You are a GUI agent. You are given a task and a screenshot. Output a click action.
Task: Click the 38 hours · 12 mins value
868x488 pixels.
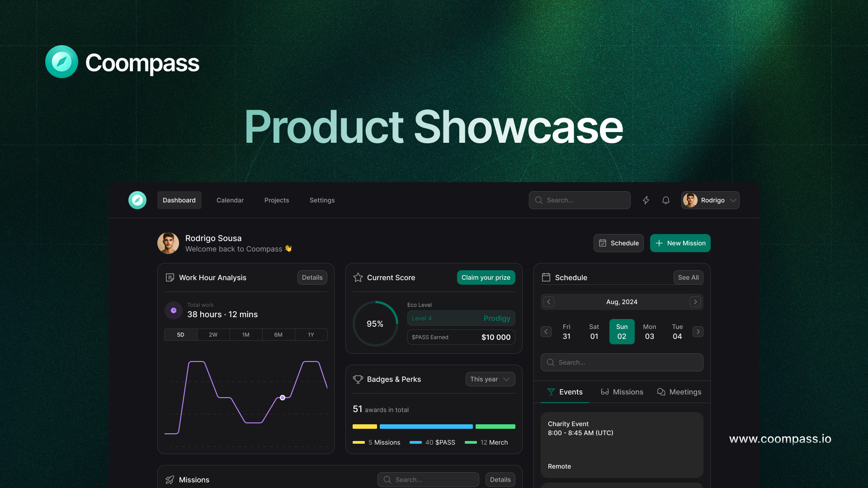222,314
